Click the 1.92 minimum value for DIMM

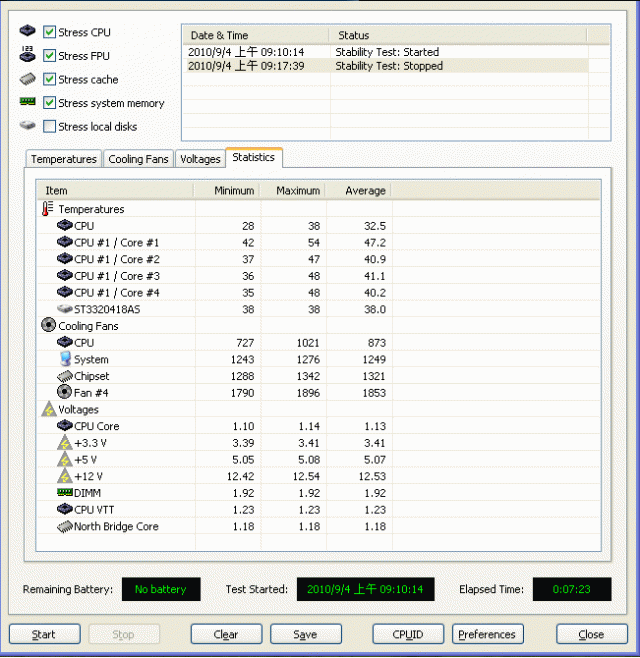coord(243,493)
